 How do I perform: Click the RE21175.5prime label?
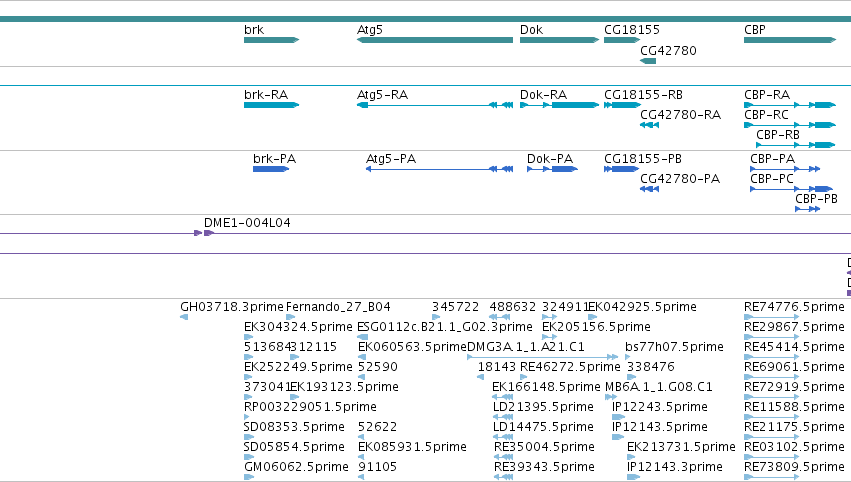795,427
